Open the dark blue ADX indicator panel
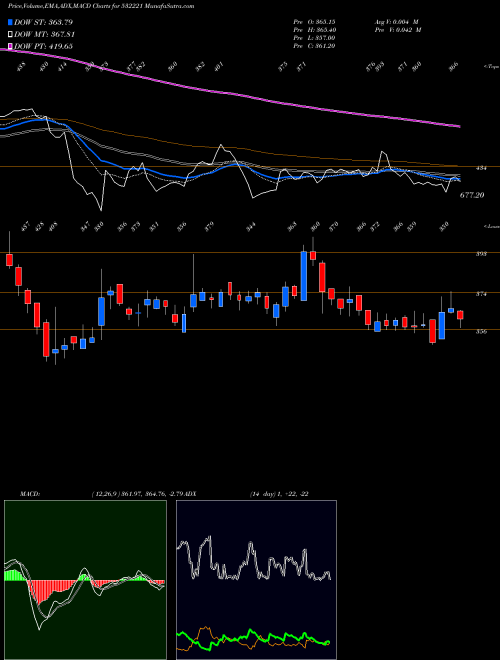The image size is (500, 660). [x=256, y=580]
